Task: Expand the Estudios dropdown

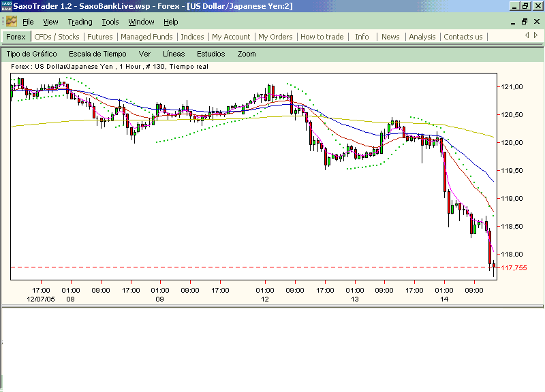Action: click(211, 54)
